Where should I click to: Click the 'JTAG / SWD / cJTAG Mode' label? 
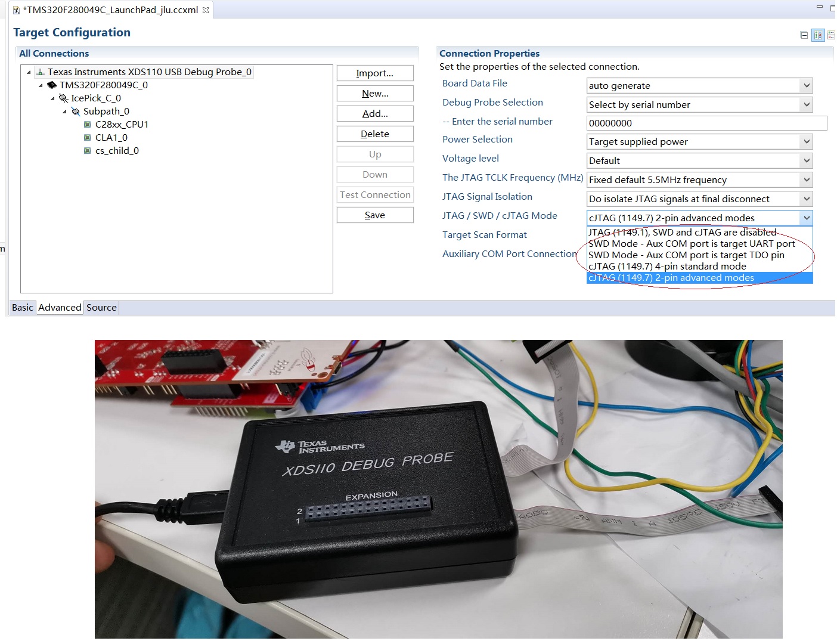[x=500, y=216]
